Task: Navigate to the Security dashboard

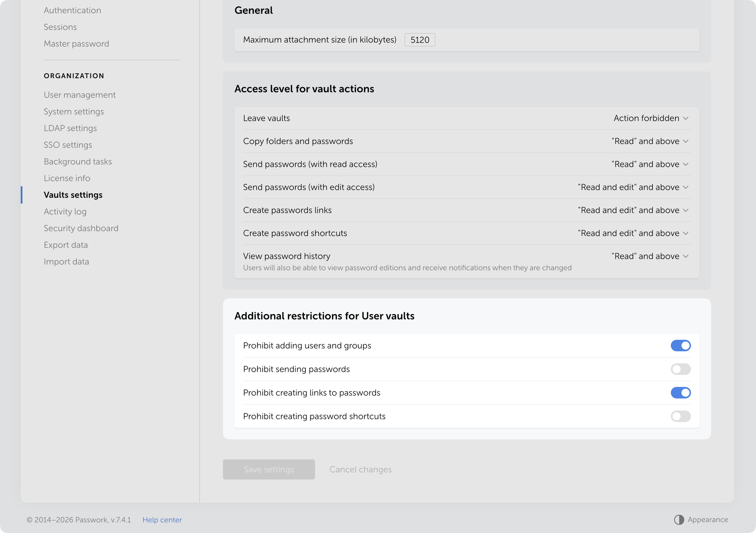Action: (81, 228)
